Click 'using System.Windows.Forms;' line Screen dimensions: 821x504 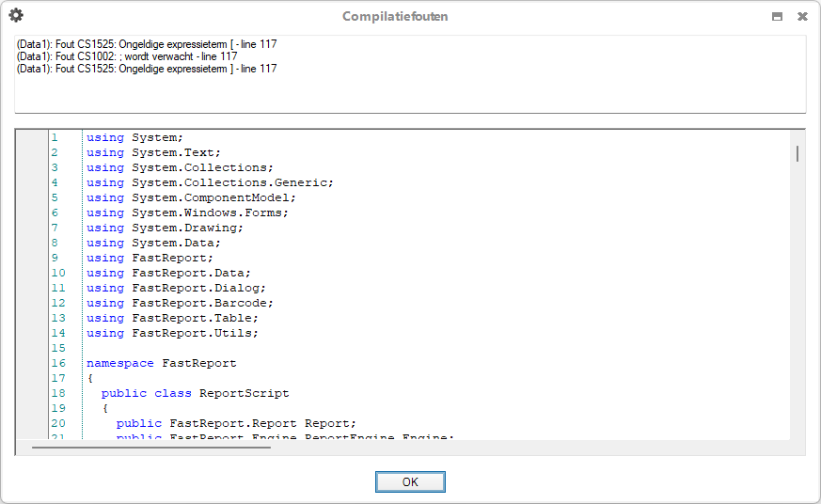tap(187, 213)
